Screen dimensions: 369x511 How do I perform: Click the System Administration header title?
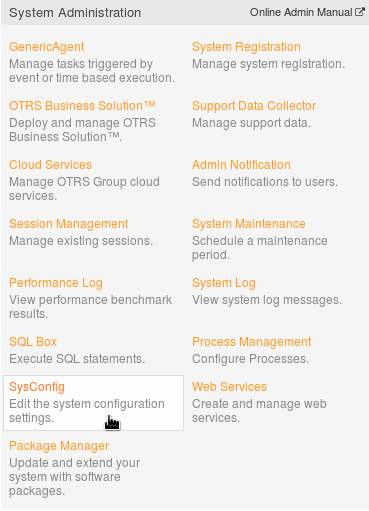click(75, 13)
